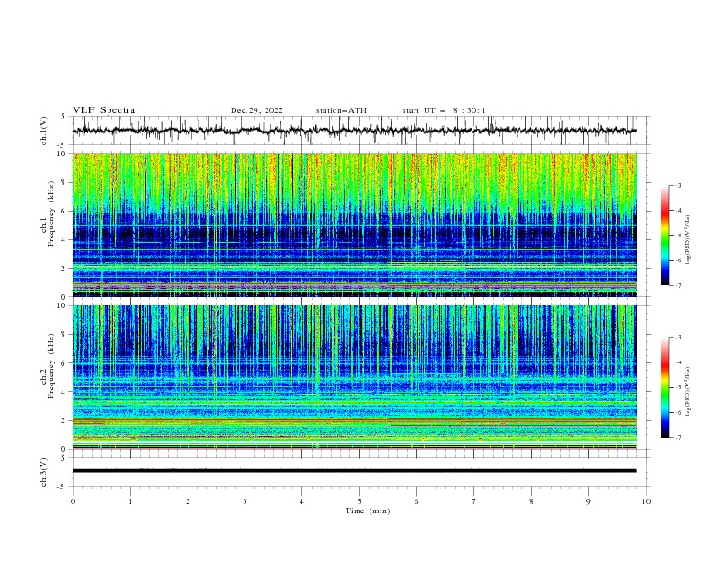Click the ch.2 spectrogram color scale bar
728x563 pixels.
tap(665, 387)
